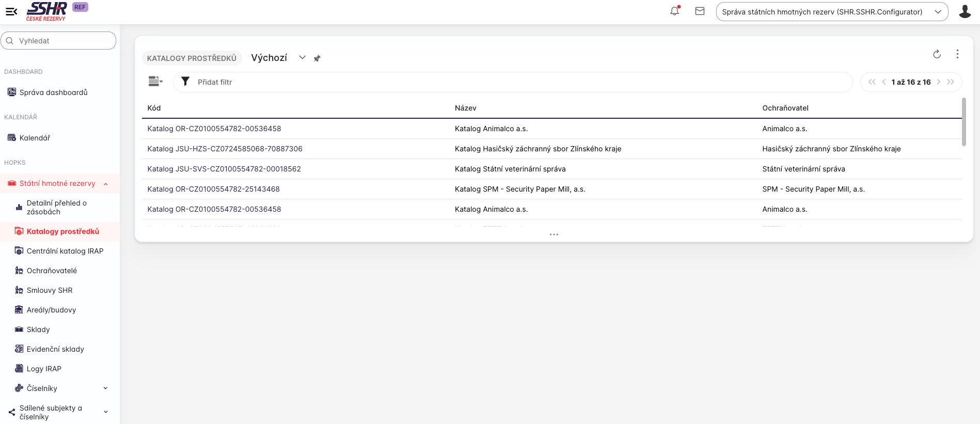Collapse the sidebar using the hamburger icon
The width and height of the screenshot is (980, 424).
click(11, 11)
